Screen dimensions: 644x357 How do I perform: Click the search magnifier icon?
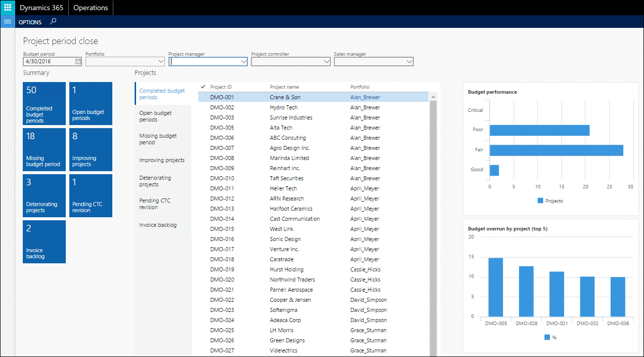pos(53,22)
